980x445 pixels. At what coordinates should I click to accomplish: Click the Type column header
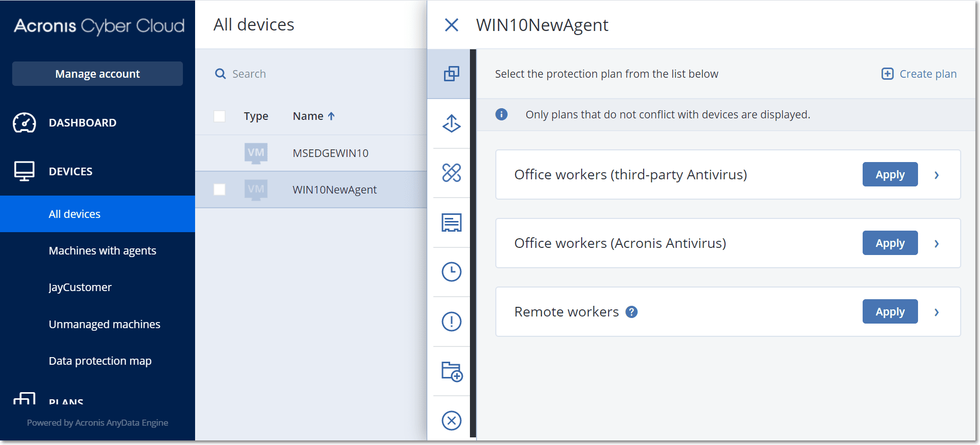[x=256, y=116]
